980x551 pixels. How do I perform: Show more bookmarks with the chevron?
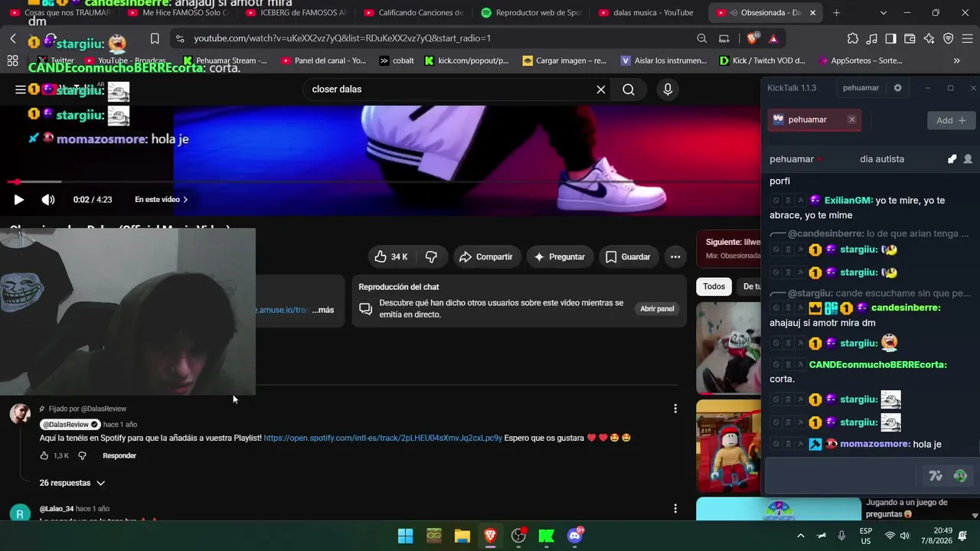tap(957, 60)
